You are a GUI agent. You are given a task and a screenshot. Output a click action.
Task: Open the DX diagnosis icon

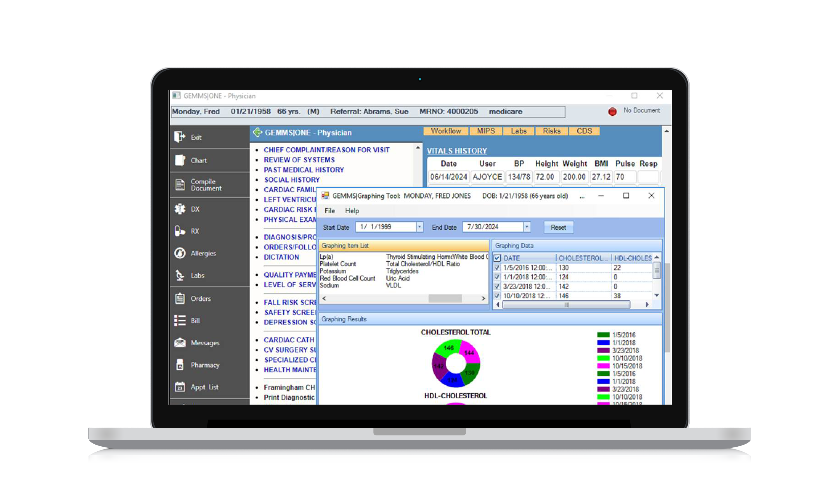tap(179, 209)
